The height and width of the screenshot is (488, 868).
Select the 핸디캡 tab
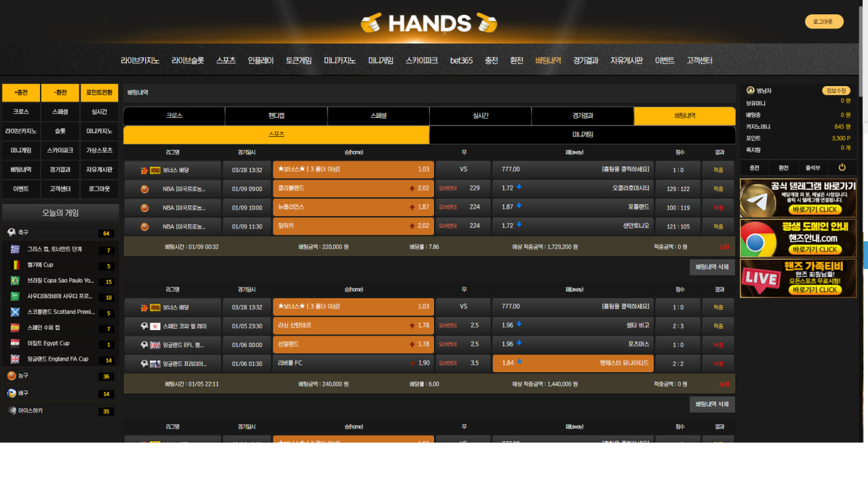tap(276, 116)
